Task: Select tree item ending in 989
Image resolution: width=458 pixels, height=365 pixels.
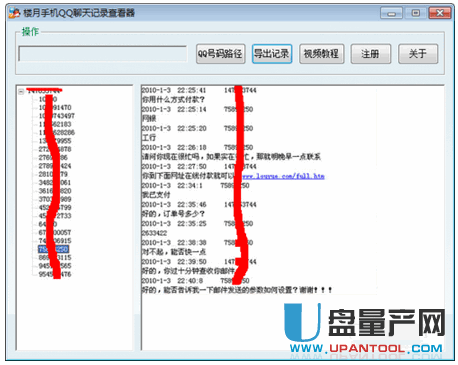Action: pyautogui.click(x=55, y=199)
